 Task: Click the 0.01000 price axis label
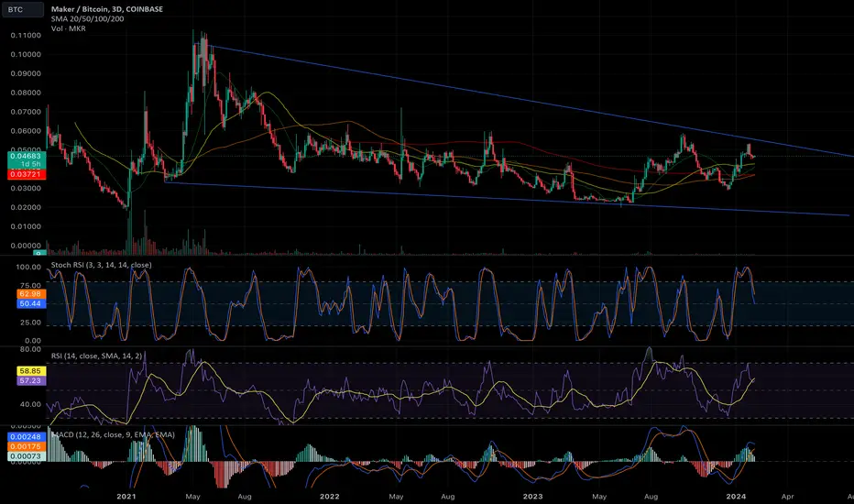coord(26,226)
